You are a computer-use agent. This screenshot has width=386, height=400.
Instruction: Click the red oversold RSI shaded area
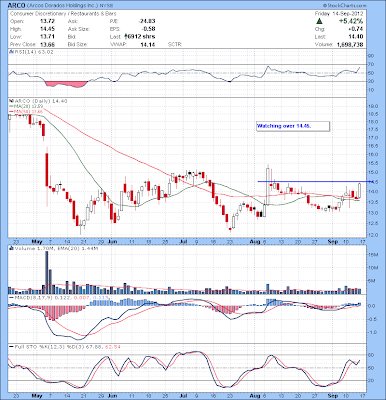coord(66,84)
